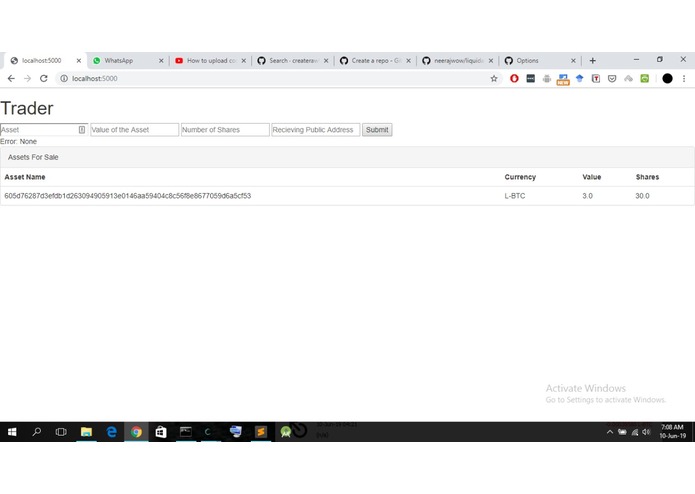The image size is (695, 494).
Task: Close the Options tab
Action: (x=573, y=61)
